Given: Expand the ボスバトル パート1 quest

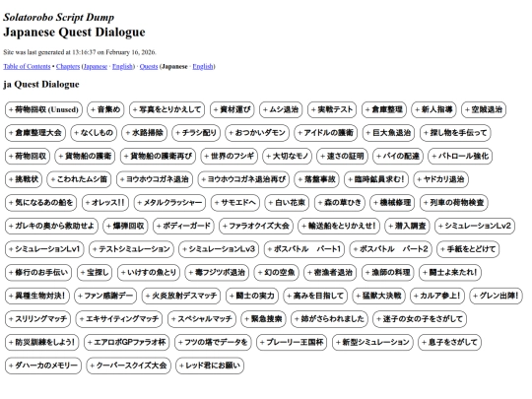Looking at the screenshot, I should coord(304,249).
